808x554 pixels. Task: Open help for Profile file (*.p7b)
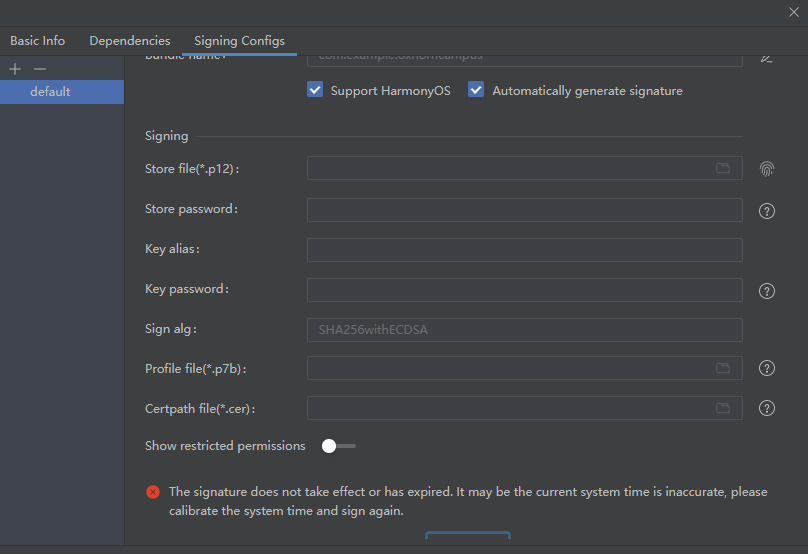767,368
